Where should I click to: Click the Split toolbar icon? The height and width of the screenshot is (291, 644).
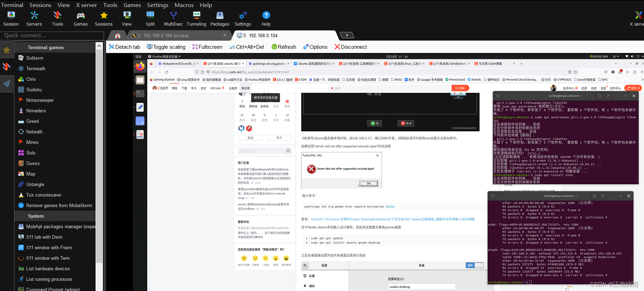pos(150,19)
